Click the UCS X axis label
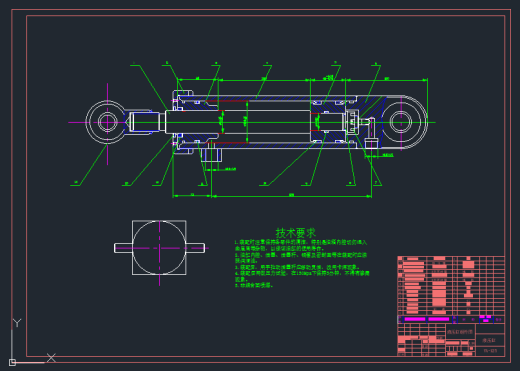Viewport: 520px width, 371px height. (x=51, y=358)
